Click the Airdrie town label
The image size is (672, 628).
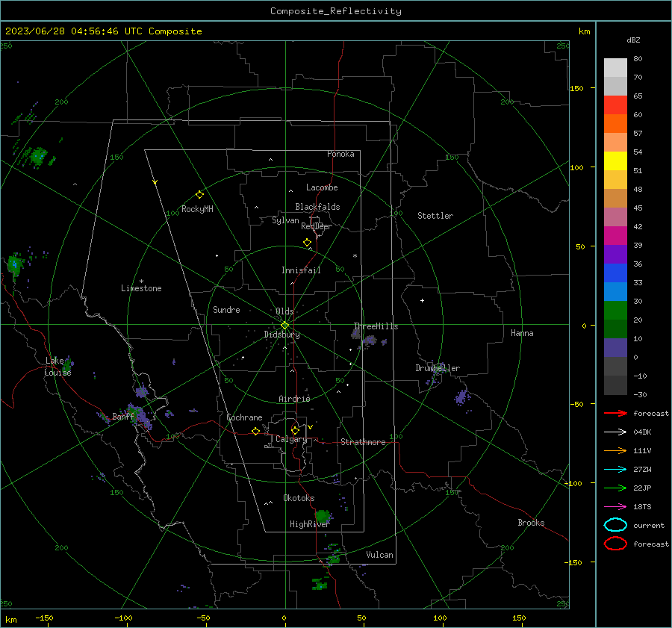point(294,399)
